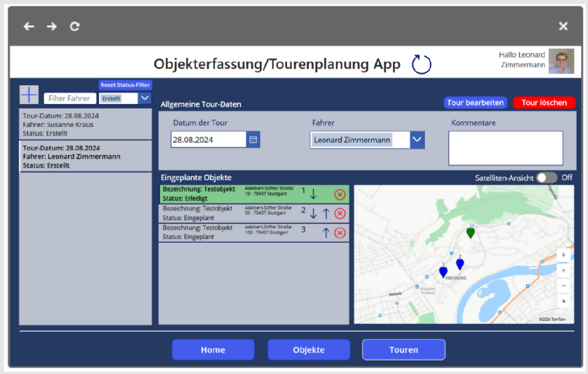588x374 pixels.
Task: Remove object 2 with red X
Action: (340, 214)
